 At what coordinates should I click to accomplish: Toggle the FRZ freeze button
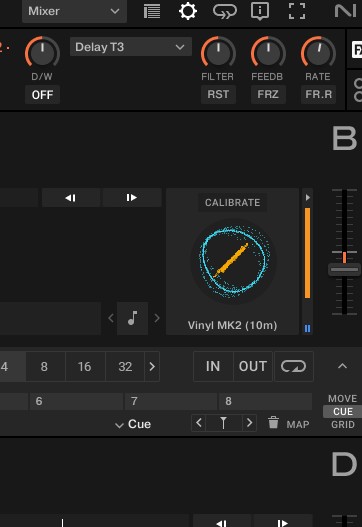[x=268, y=94]
